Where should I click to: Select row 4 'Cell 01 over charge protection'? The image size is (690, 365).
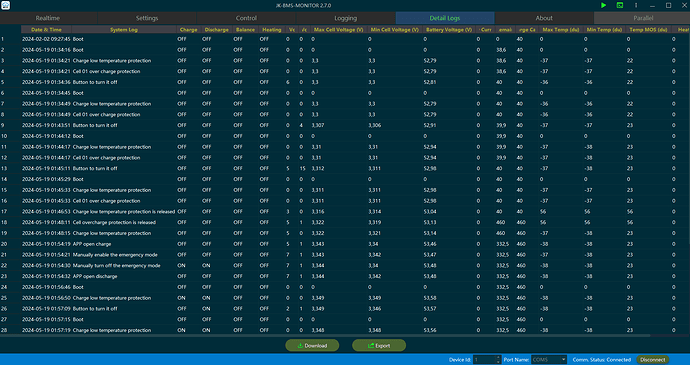click(x=345, y=71)
